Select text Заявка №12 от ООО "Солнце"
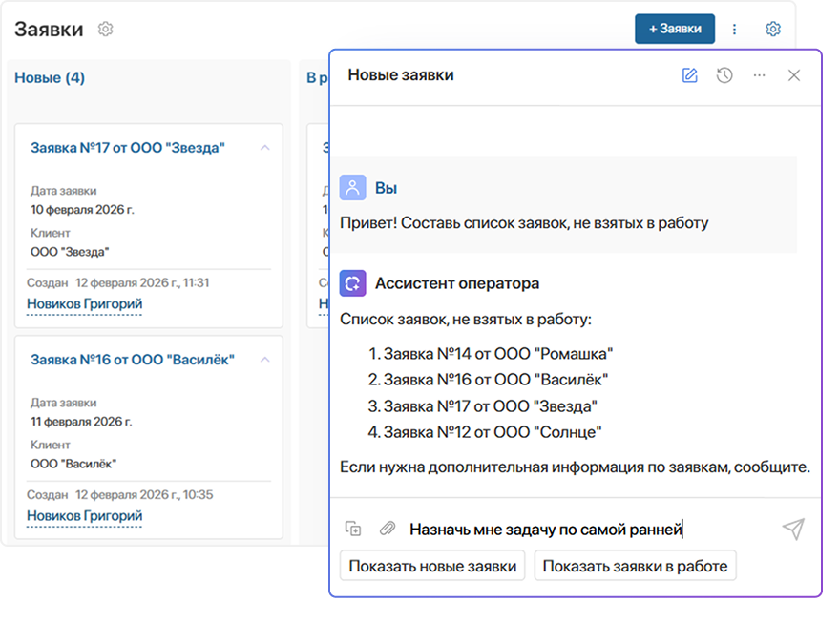 [x=493, y=432]
